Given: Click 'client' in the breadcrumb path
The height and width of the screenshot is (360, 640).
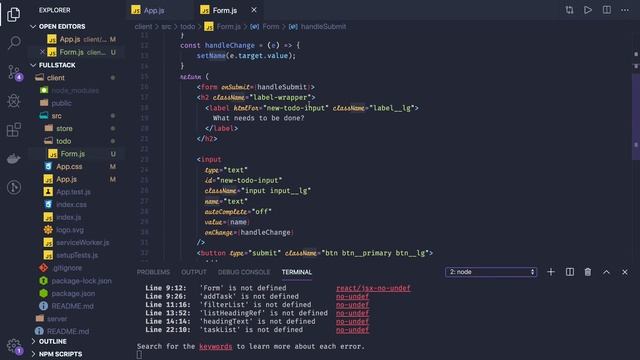Looking at the screenshot, I should pos(143,27).
